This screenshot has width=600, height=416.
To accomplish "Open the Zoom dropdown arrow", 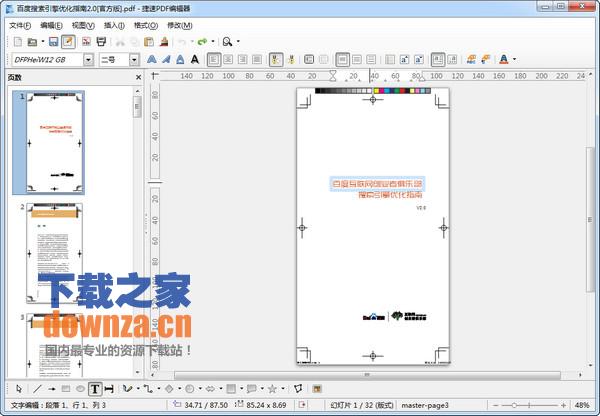I will point(238,42).
